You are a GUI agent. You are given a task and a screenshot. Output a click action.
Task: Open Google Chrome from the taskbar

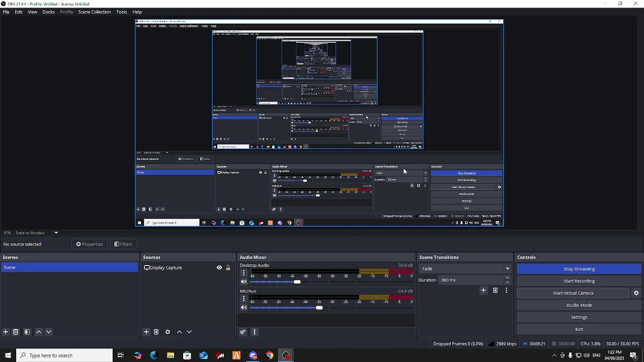(270, 355)
